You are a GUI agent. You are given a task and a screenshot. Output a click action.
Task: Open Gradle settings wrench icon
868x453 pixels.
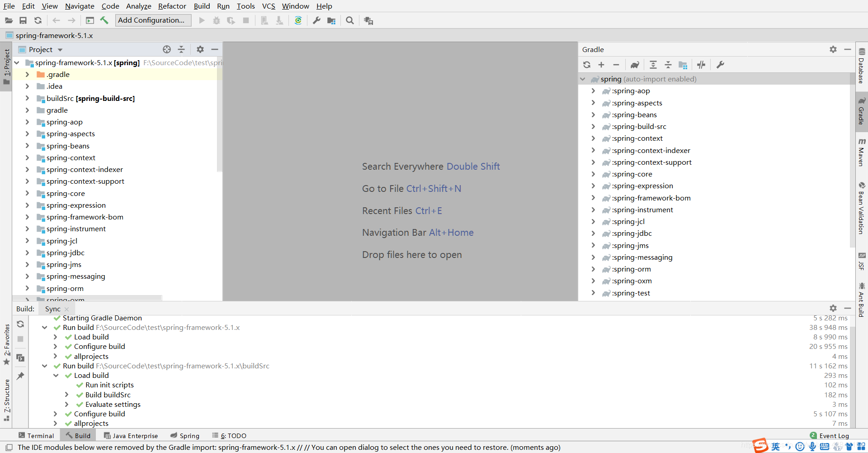click(x=720, y=65)
